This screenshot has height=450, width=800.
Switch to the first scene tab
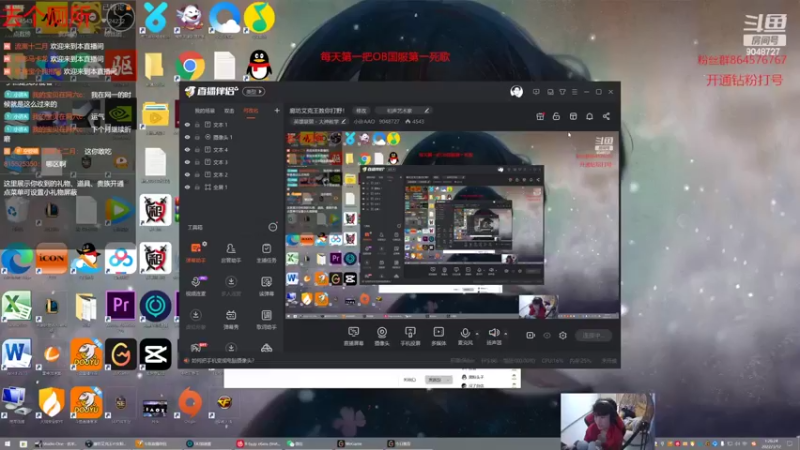[x=205, y=111]
